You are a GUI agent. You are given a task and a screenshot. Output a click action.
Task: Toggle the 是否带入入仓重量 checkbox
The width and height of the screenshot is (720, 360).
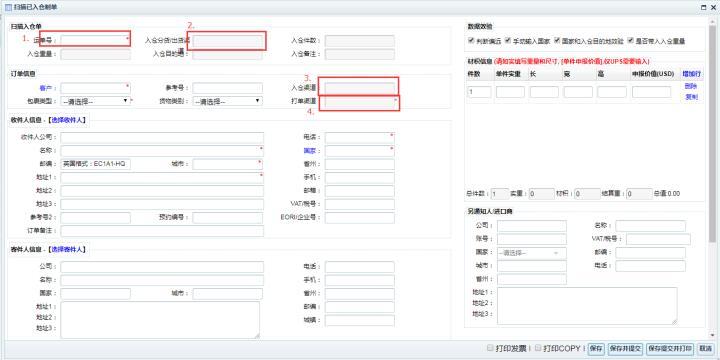tap(631, 40)
